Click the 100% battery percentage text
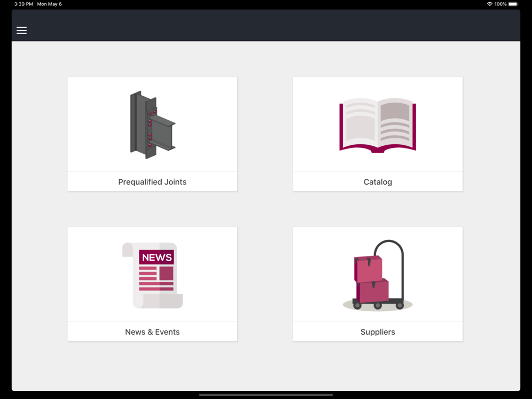The width and height of the screenshot is (532, 399). pyautogui.click(x=501, y=4)
